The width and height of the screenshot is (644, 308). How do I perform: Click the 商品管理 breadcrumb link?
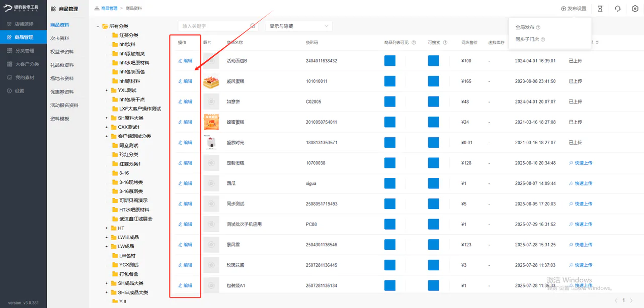tap(109, 9)
